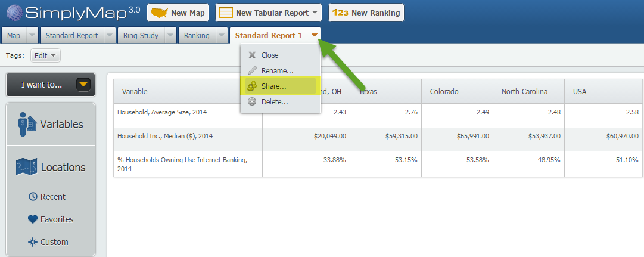This screenshot has width=644, height=257.
Task: Click the star icon beside Custom
Action: (x=33, y=241)
